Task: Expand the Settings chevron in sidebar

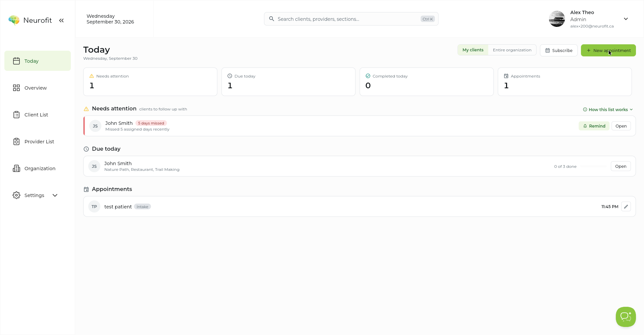Action: [x=55, y=195]
